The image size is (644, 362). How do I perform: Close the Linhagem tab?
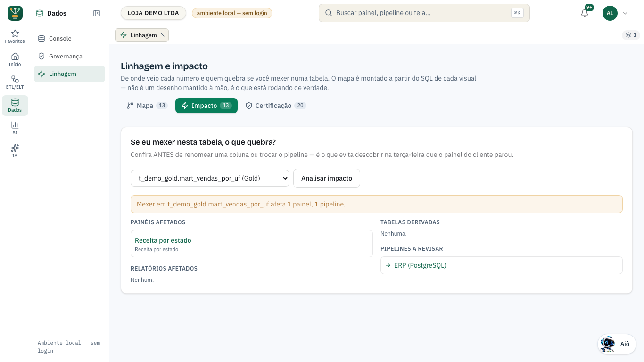[163, 35]
